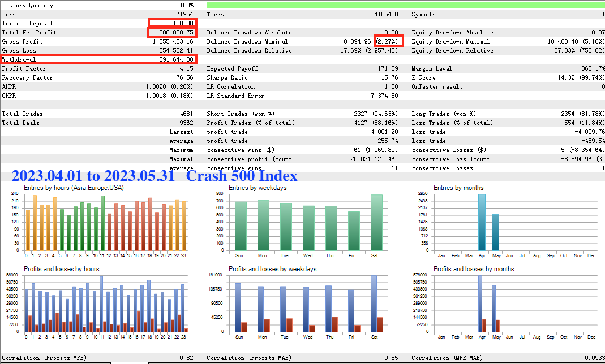The width and height of the screenshot is (605, 364).
Task: Click the largest profit trade value '4 001.20'
Action: click(385, 132)
